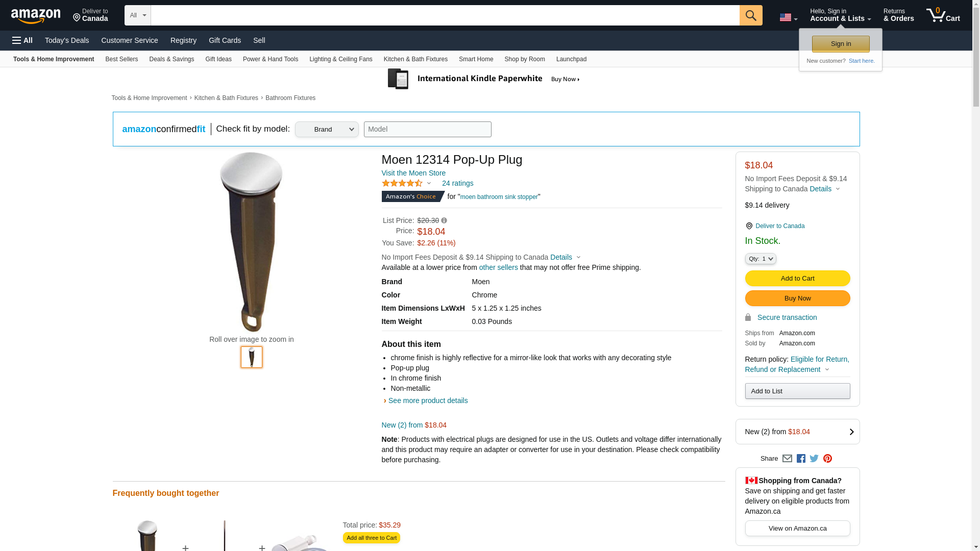This screenshot has width=980, height=551.
Task: Share on Pinterest icon
Action: click(x=827, y=458)
